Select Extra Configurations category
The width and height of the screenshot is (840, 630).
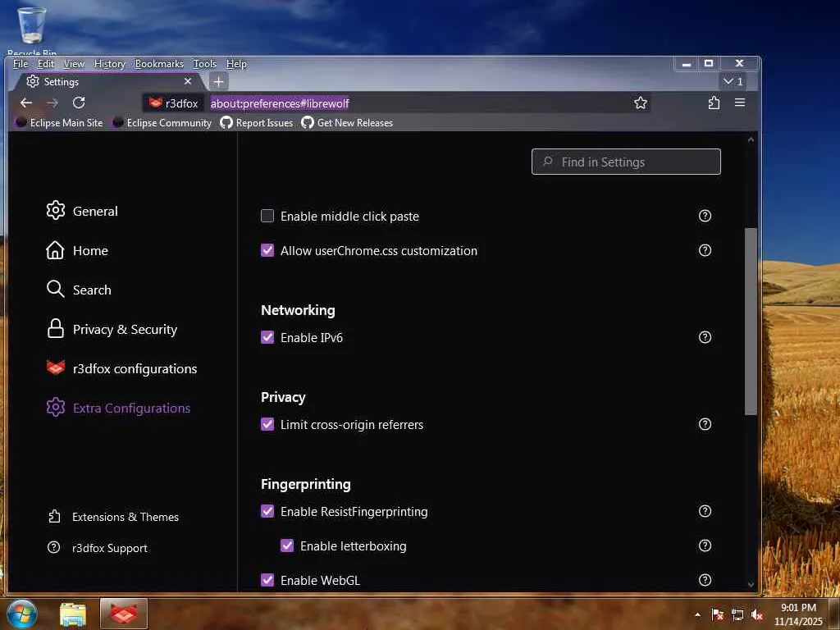click(118, 409)
